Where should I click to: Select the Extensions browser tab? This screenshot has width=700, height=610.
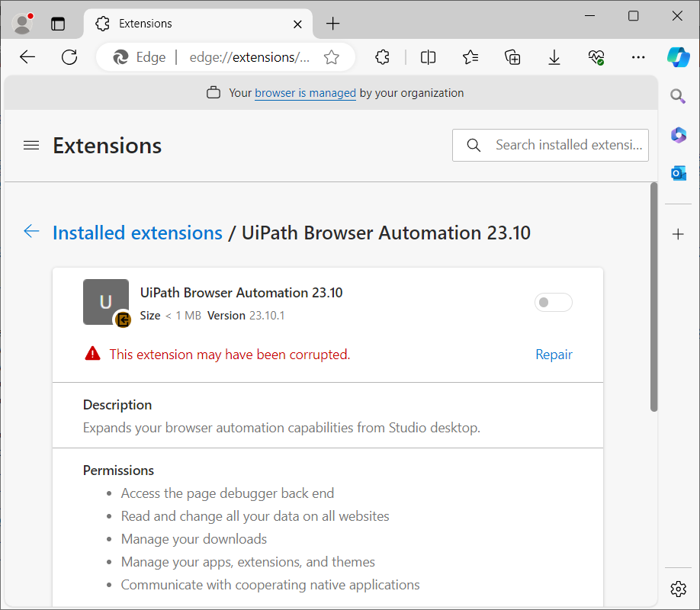click(x=191, y=24)
